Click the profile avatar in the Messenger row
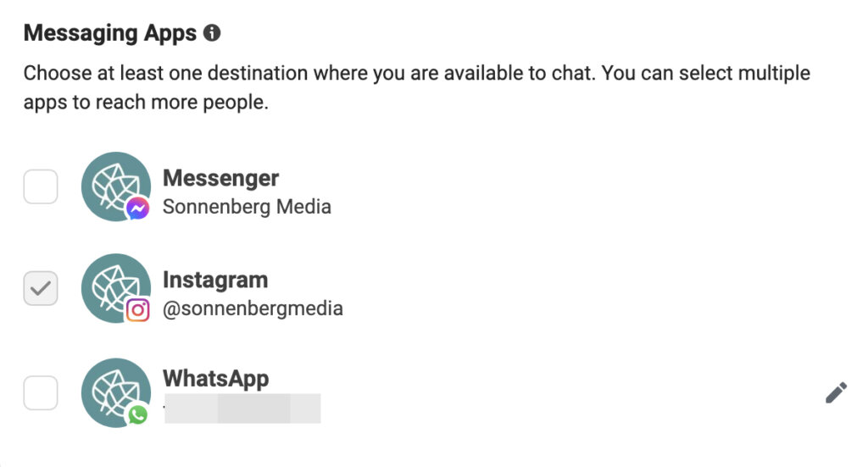The width and height of the screenshot is (868, 467). click(x=112, y=183)
